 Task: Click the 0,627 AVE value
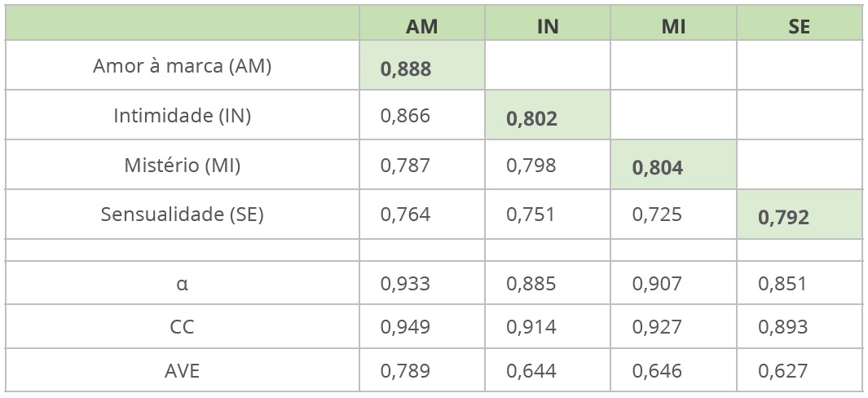782,371
